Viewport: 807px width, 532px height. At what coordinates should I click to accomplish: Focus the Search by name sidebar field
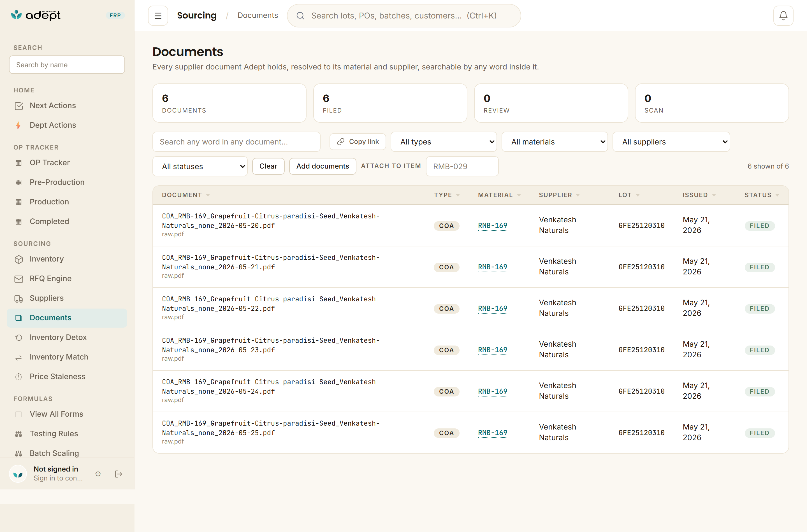point(67,65)
